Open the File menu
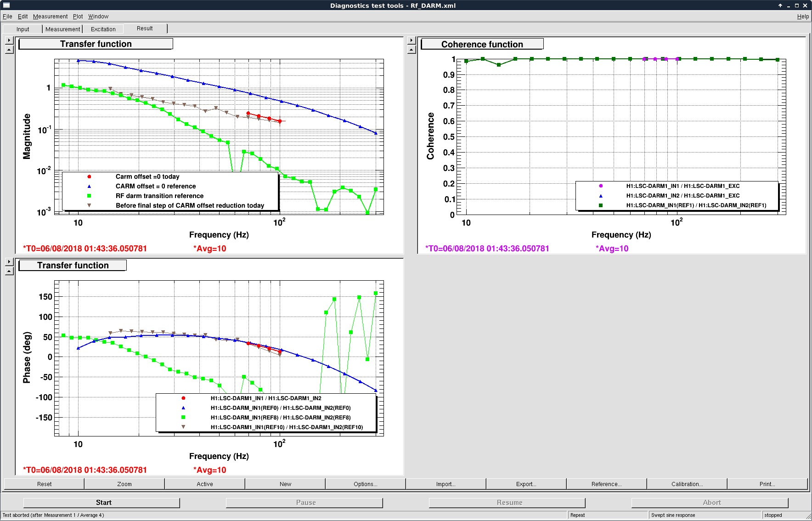The width and height of the screenshot is (812, 521). pyautogui.click(x=7, y=17)
